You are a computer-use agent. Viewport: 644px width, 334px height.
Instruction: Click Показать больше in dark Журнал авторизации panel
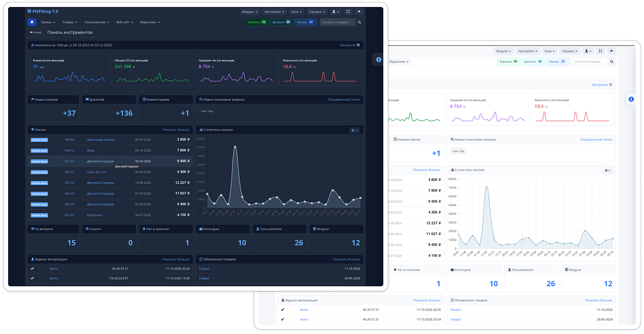[176, 260]
